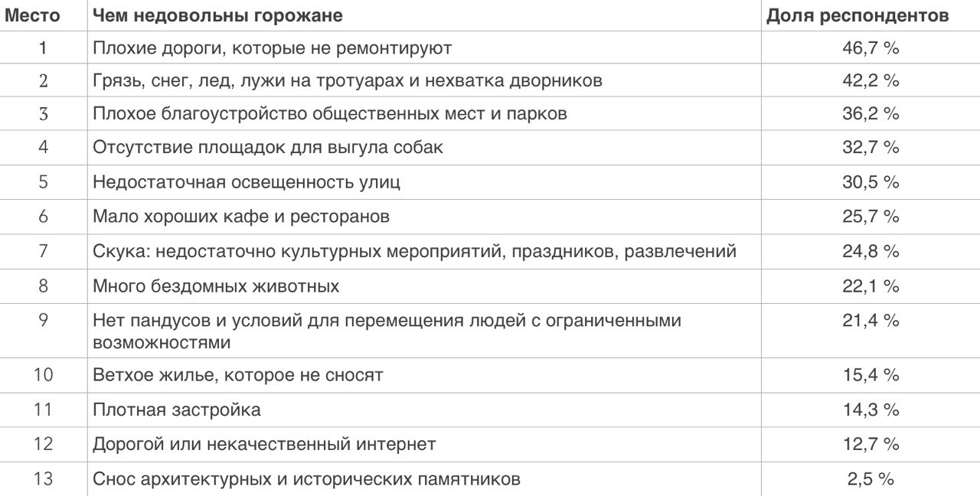Click the row starting with 'Скука'
980x496 pixels.
(414, 251)
